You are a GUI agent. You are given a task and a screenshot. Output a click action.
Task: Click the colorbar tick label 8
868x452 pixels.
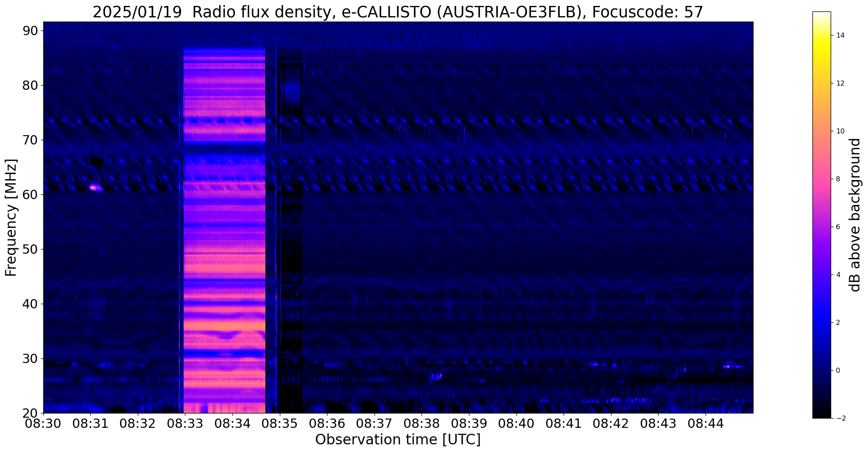[x=838, y=179]
